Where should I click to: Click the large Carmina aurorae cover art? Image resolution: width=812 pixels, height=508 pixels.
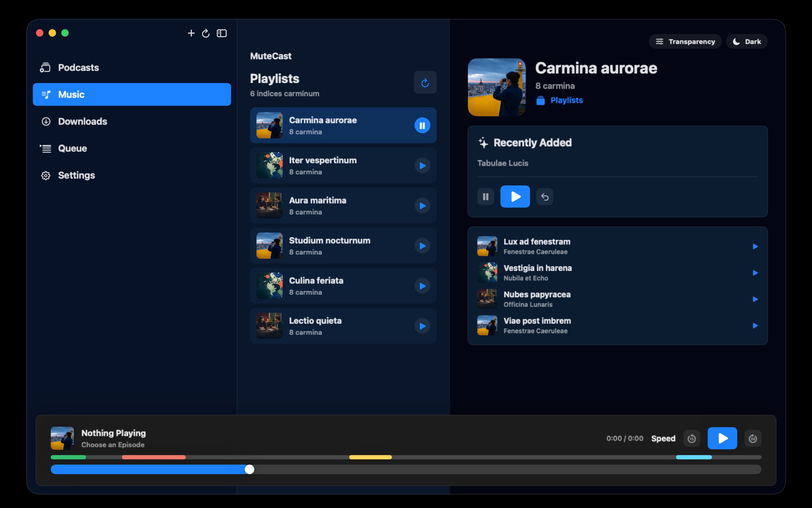[497, 87]
